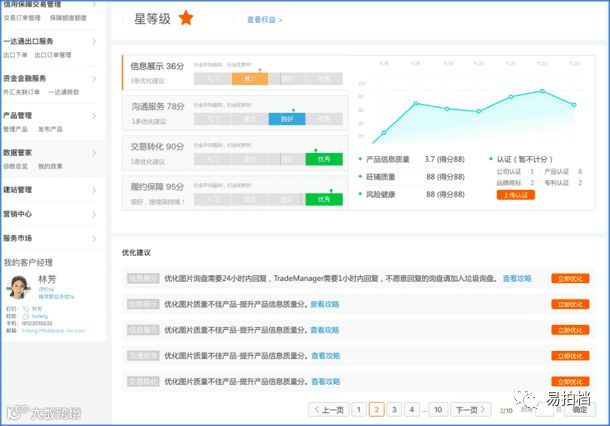Open 外汇关联订单 in the sidebar
The width and height of the screenshot is (610, 426).
coord(21,92)
